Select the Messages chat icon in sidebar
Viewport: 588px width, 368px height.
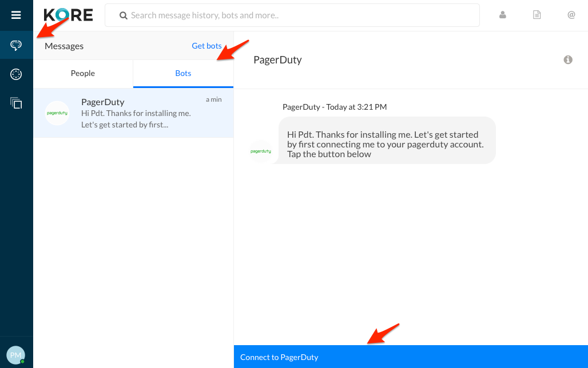tap(16, 45)
